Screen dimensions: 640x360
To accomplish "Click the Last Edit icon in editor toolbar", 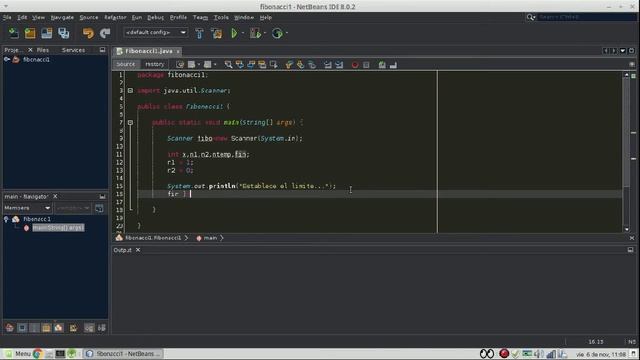I will (180, 64).
